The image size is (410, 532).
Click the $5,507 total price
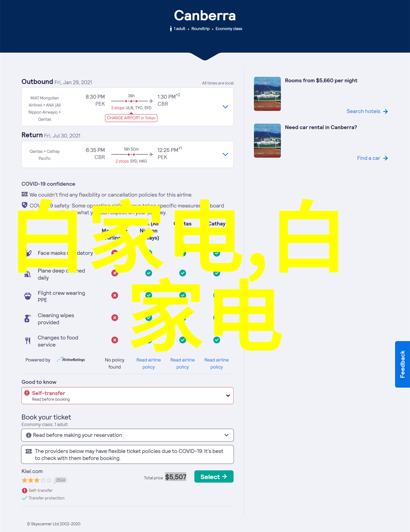(176, 477)
